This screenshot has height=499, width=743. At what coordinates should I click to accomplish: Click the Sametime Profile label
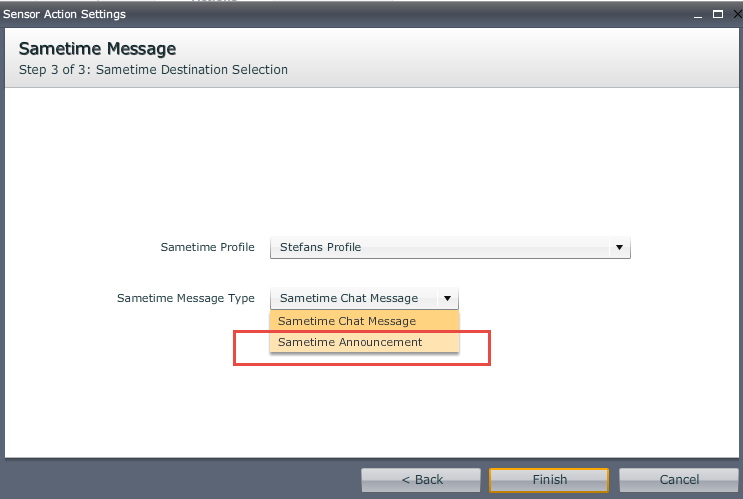point(207,247)
